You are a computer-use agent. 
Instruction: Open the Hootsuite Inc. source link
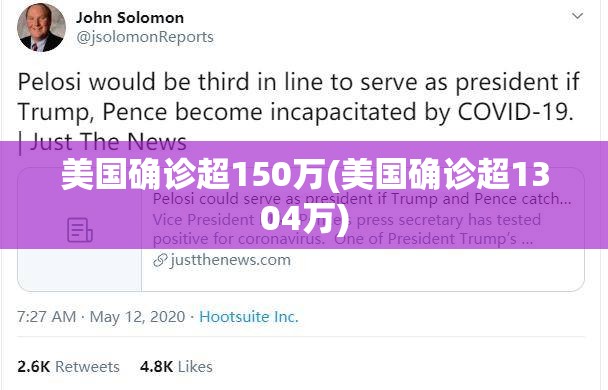coord(249,317)
